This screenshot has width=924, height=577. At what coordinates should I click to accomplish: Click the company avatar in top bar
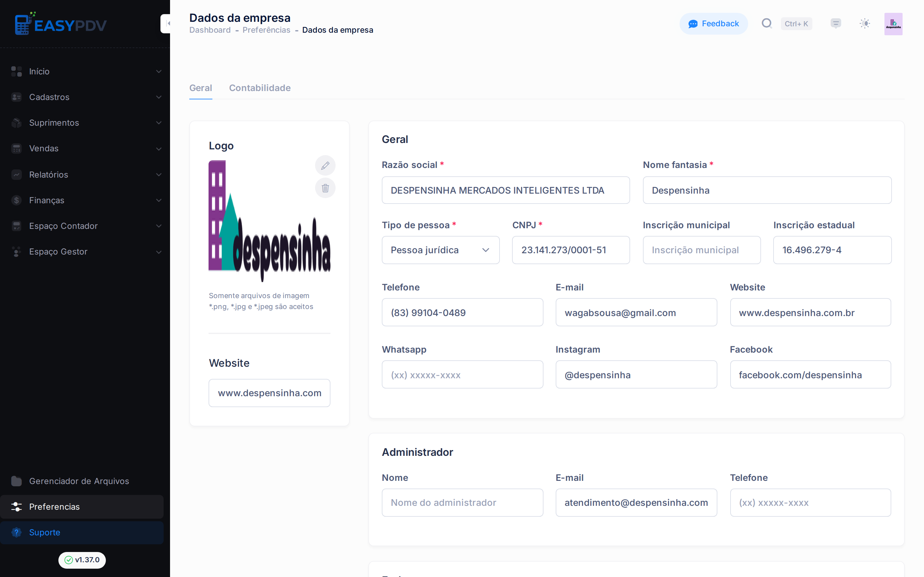click(x=893, y=24)
